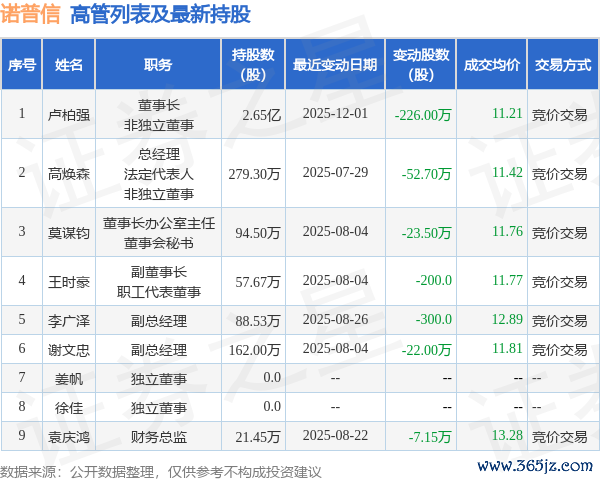Select executive name 卢柏强

coord(69,114)
